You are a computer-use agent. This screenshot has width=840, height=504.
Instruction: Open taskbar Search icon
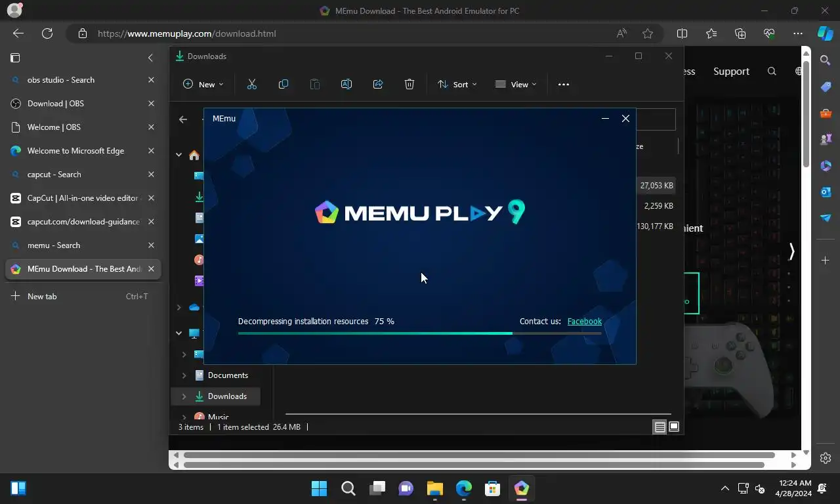tap(348, 488)
